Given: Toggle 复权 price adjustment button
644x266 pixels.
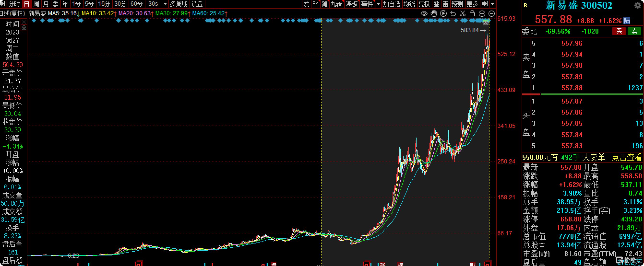Looking at the screenshot, I should pyautogui.click(x=424, y=4).
